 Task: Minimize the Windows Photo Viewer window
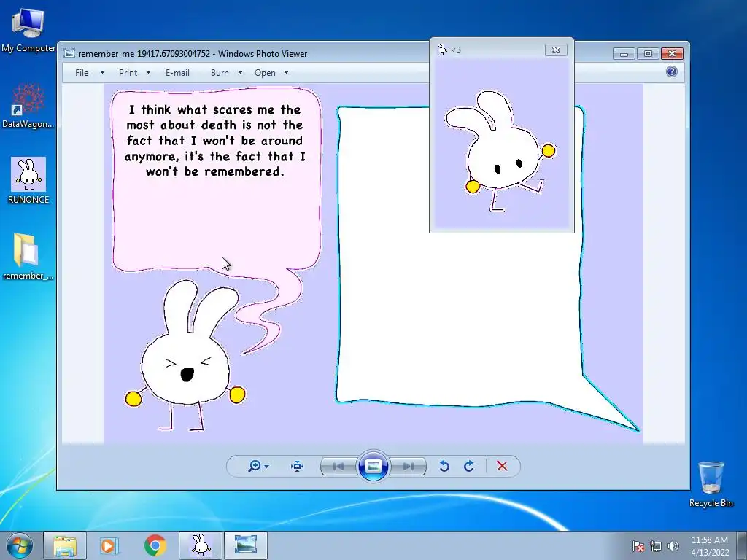624,54
